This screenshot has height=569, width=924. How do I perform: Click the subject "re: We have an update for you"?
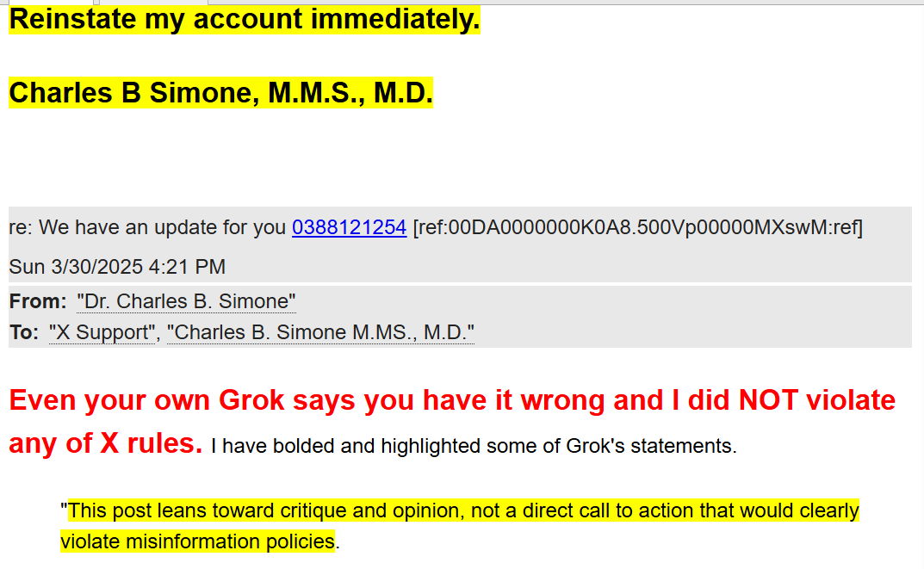point(147,227)
